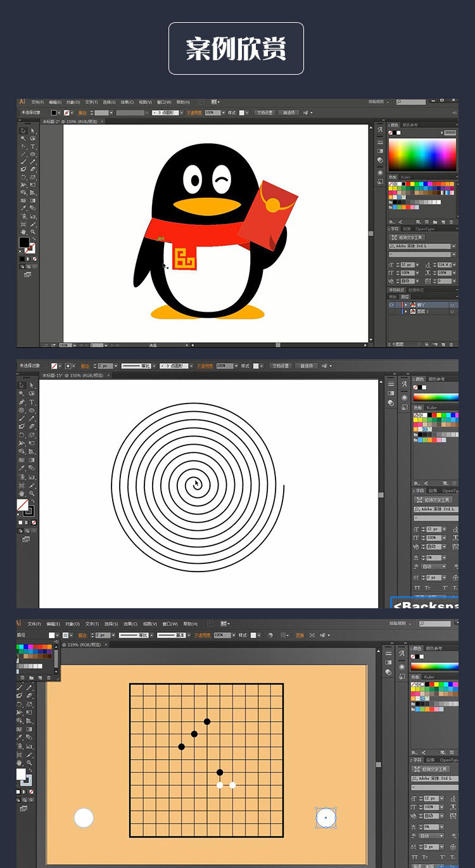Screen dimensions: 475x868
Task: Expand the 图层 1 layer contents
Action: [406, 312]
